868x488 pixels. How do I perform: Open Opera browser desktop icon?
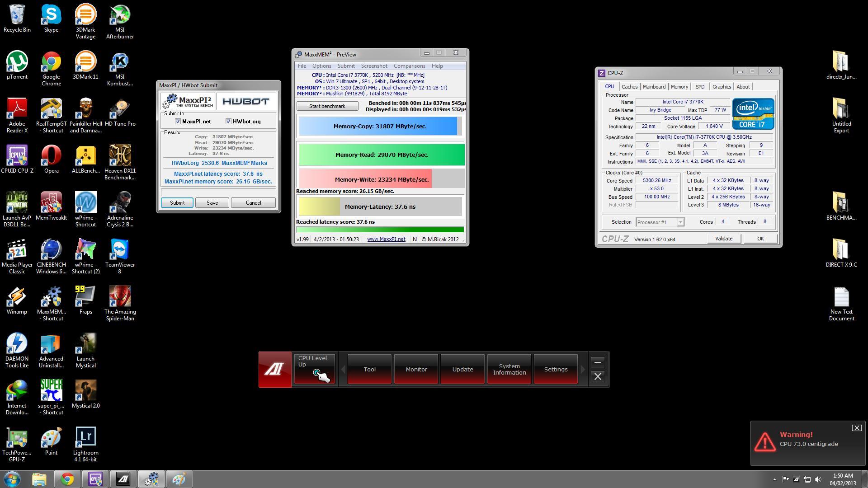pos(51,160)
